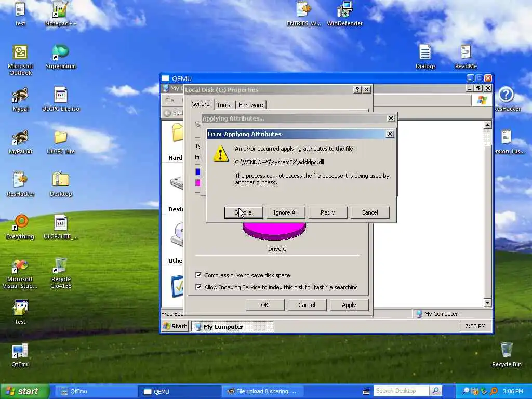The image size is (532, 399).
Task: Switch to the General tab
Action: 201,104
